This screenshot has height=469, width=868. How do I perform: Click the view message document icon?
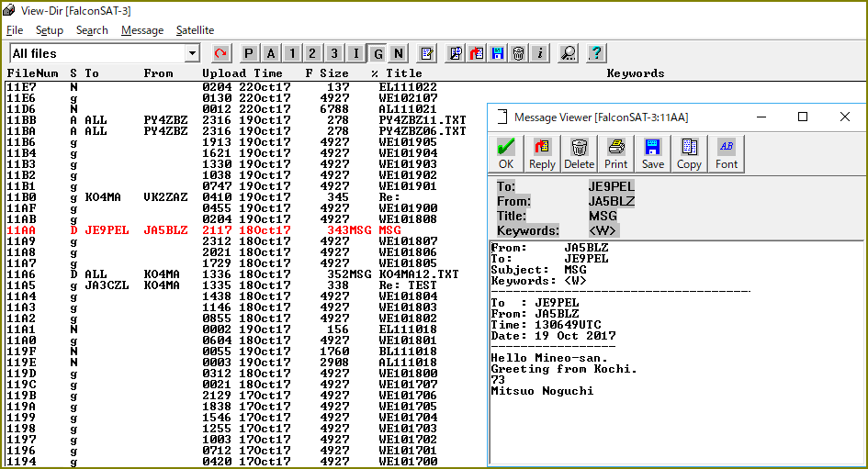pyautogui.click(x=456, y=53)
